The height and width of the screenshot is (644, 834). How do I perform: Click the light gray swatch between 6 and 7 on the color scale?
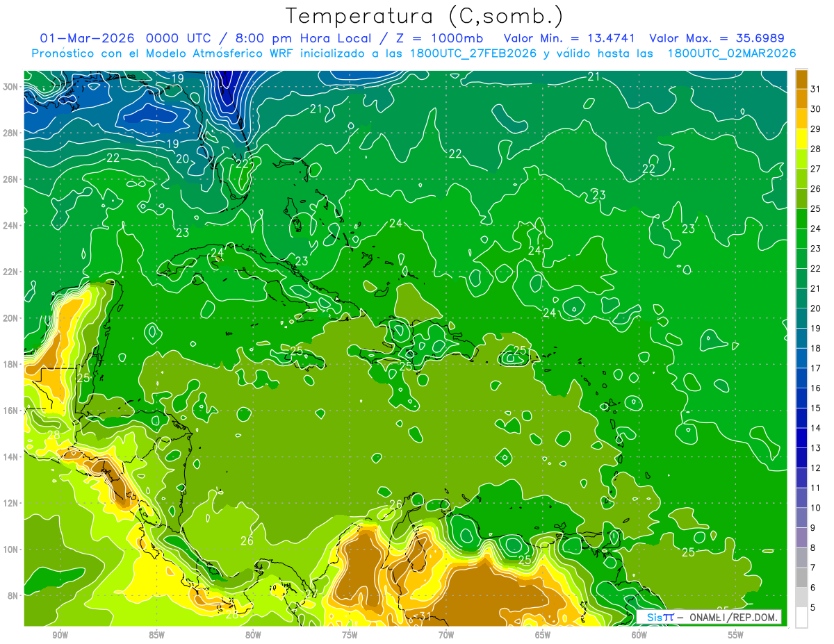coord(801,577)
